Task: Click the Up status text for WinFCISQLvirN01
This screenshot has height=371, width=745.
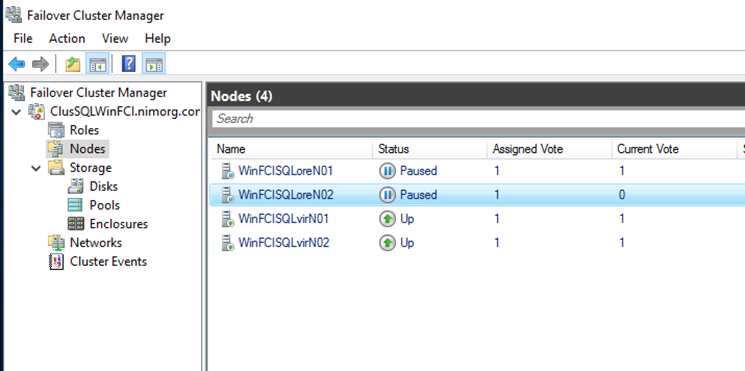Action: pyautogui.click(x=407, y=219)
